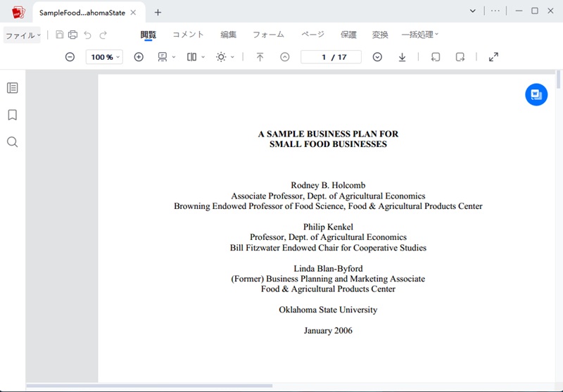
Task: Expand the scroll mode dropdown arrow
Action: [x=174, y=57]
